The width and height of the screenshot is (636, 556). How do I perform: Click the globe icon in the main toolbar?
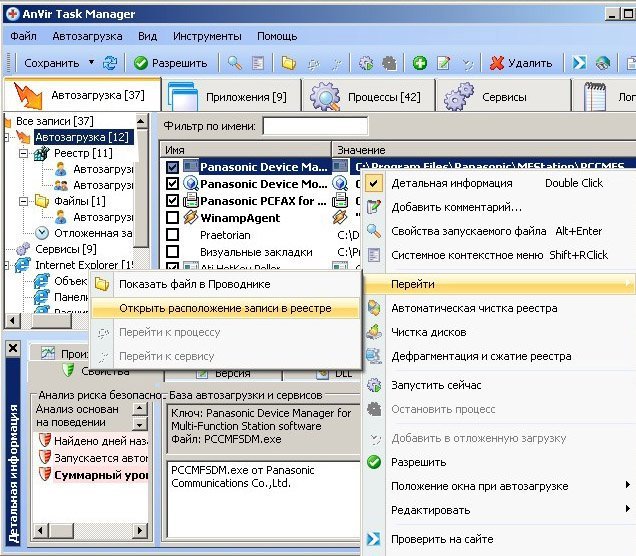coord(603,63)
